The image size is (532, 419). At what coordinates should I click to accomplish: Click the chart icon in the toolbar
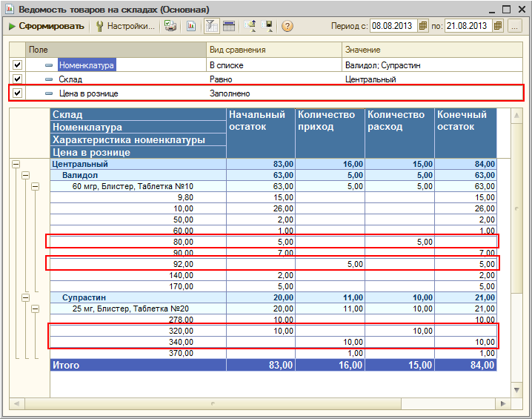(191, 26)
